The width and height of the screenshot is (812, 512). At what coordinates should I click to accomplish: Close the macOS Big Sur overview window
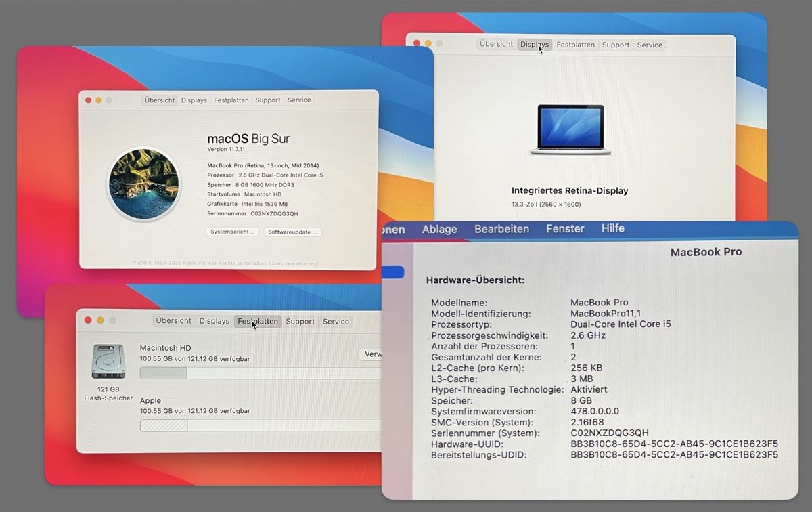pos(88,100)
